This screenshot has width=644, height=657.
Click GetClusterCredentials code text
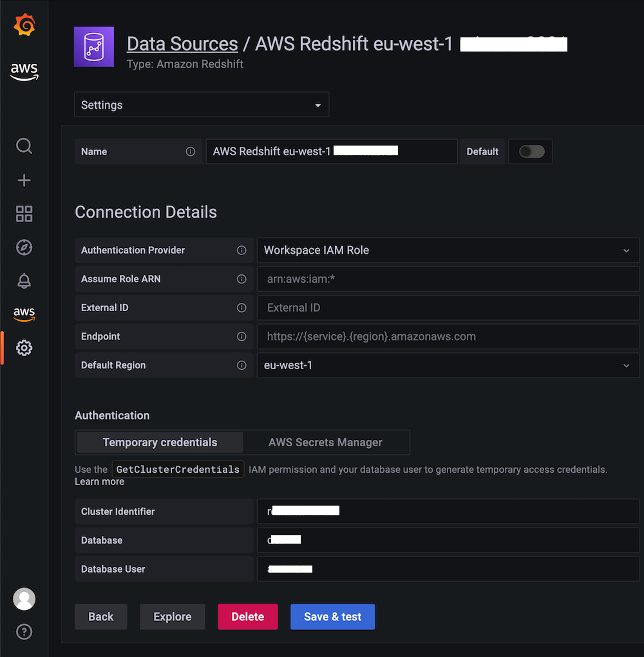coord(178,470)
